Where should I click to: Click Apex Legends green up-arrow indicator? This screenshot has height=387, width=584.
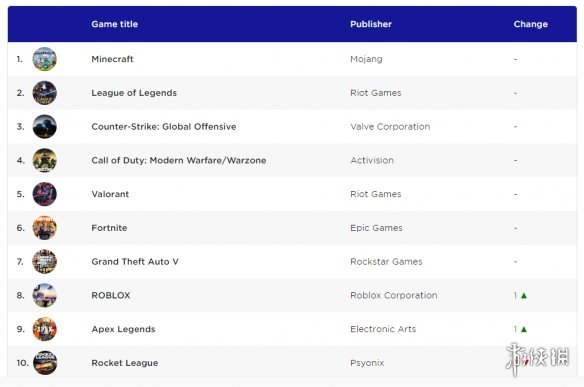pyautogui.click(x=524, y=329)
